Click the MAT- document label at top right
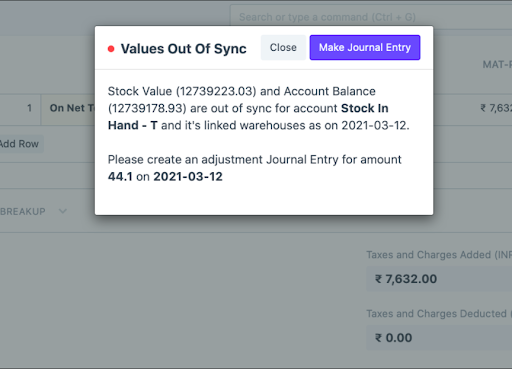Image resolution: width=512 pixels, height=369 pixels. pos(497,65)
